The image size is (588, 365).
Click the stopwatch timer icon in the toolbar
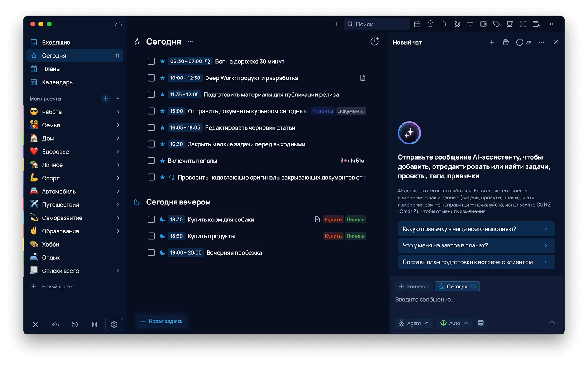click(430, 24)
